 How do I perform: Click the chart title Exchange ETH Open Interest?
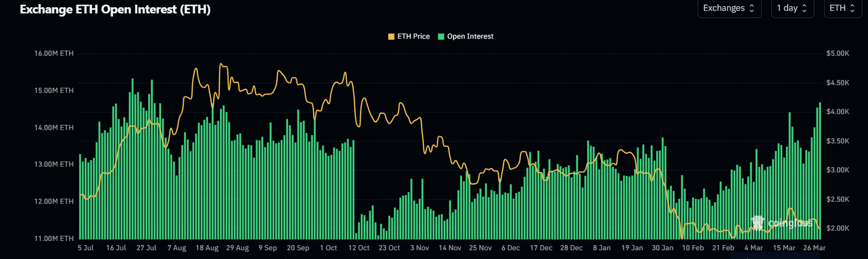click(x=115, y=10)
